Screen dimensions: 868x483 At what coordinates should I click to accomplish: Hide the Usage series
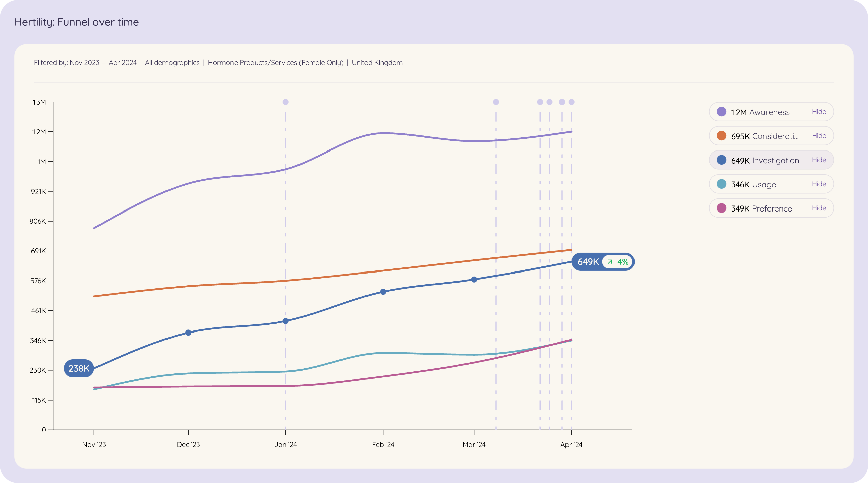(819, 184)
